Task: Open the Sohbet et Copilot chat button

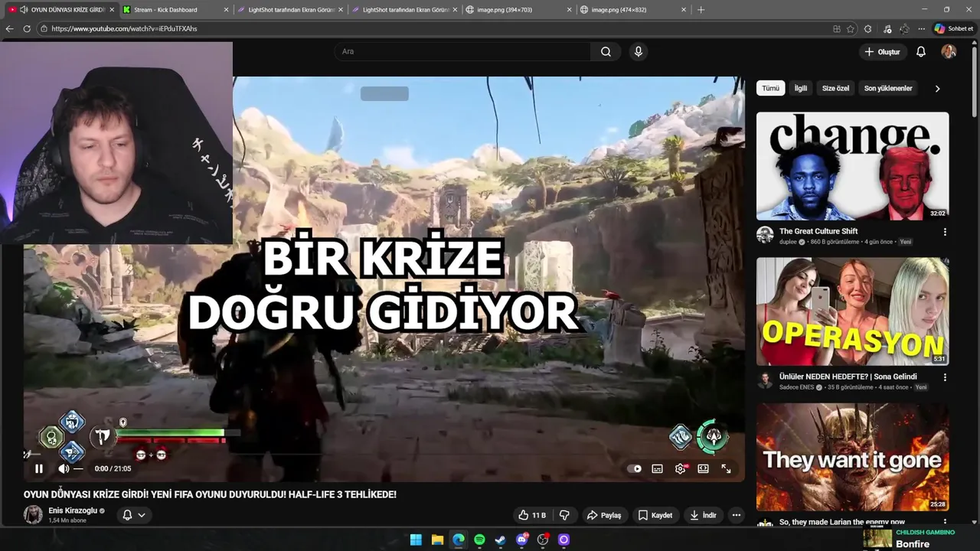Action: (x=954, y=28)
